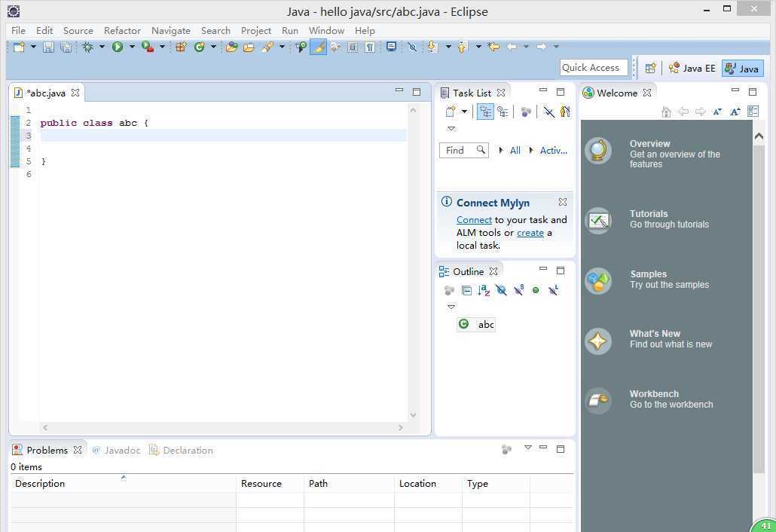Click the Last Edit Location icon
The image size is (776, 532).
point(493,47)
